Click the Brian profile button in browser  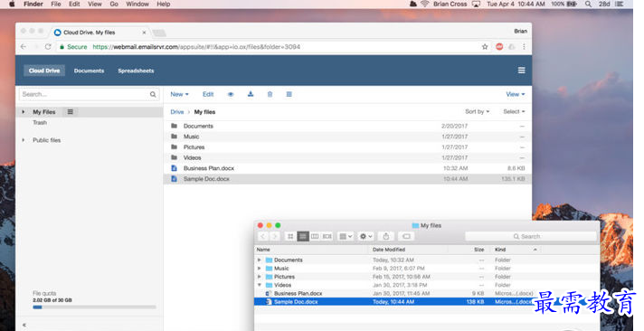[x=520, y=32]
